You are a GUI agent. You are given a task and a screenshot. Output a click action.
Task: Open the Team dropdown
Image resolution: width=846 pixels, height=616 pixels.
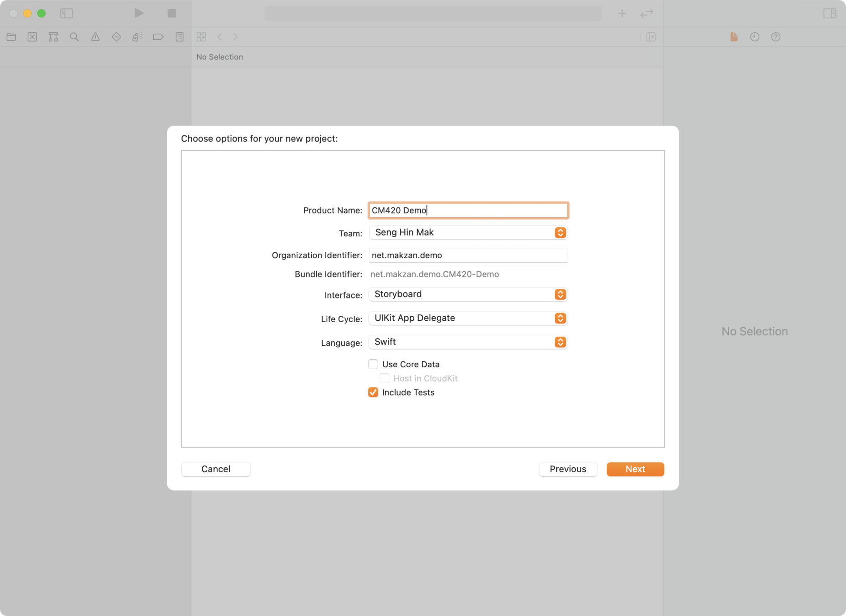(468, 233)
